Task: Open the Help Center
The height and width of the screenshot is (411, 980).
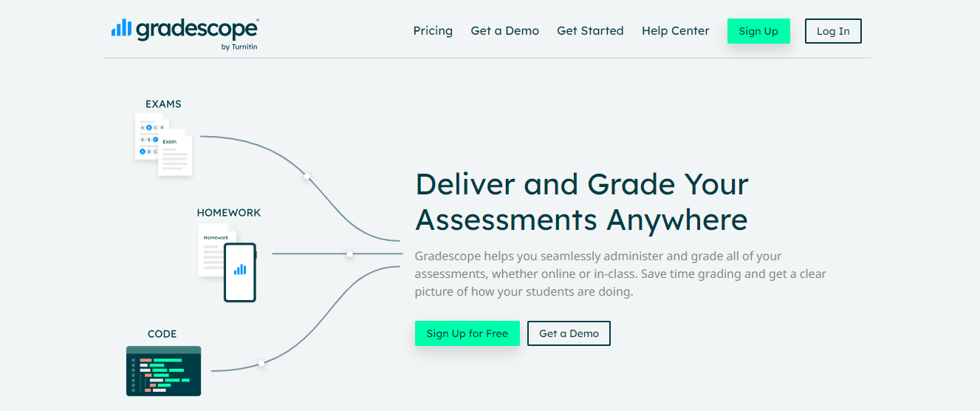Action: click(675, 31)
